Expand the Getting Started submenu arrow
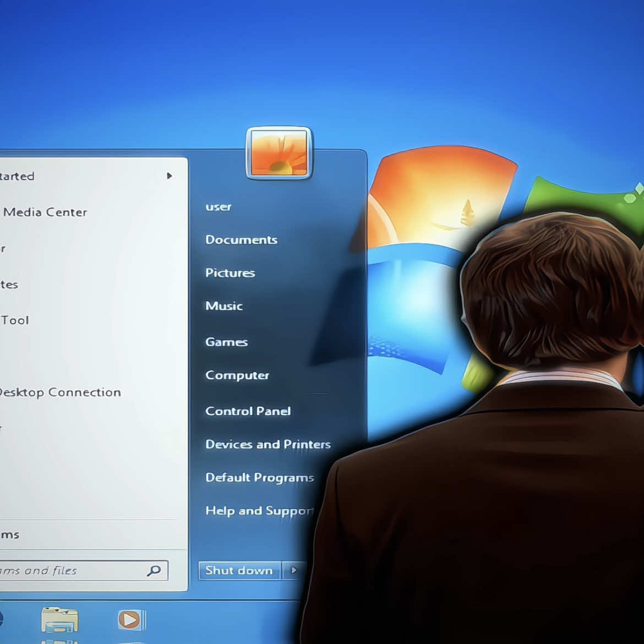This screenshot has width=644, height=644. point(169,176)
